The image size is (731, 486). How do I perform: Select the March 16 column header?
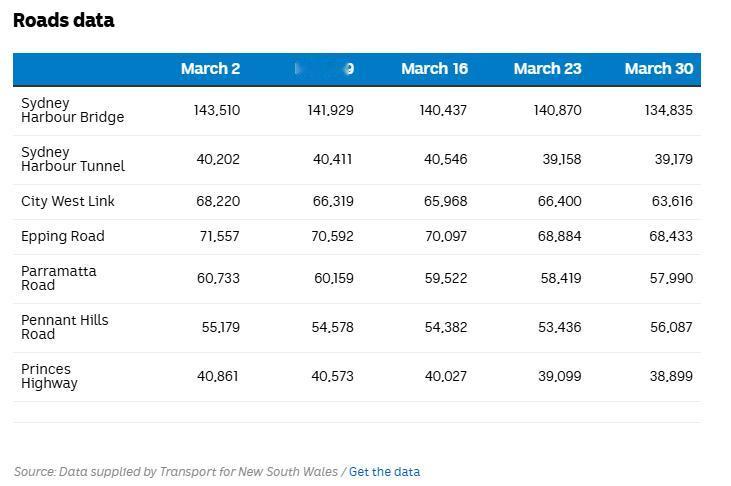coord(434,69)
